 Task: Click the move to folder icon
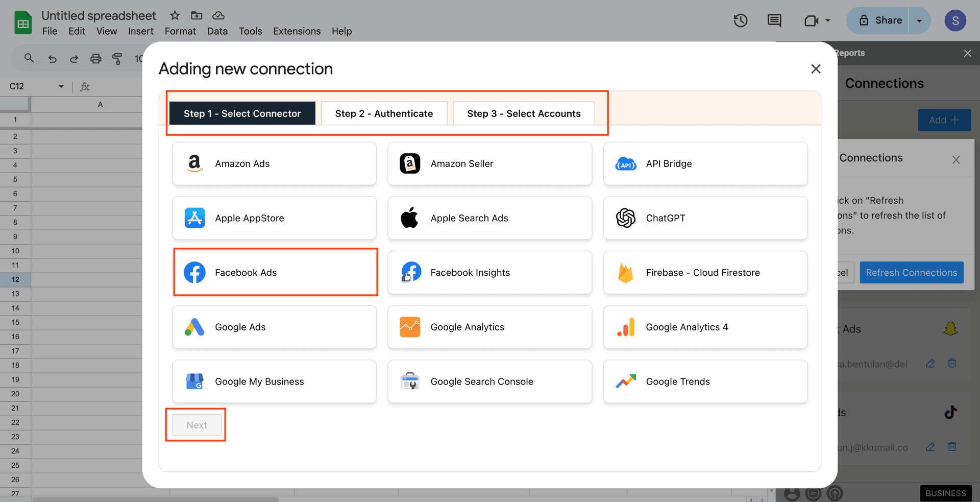[197, 15]
